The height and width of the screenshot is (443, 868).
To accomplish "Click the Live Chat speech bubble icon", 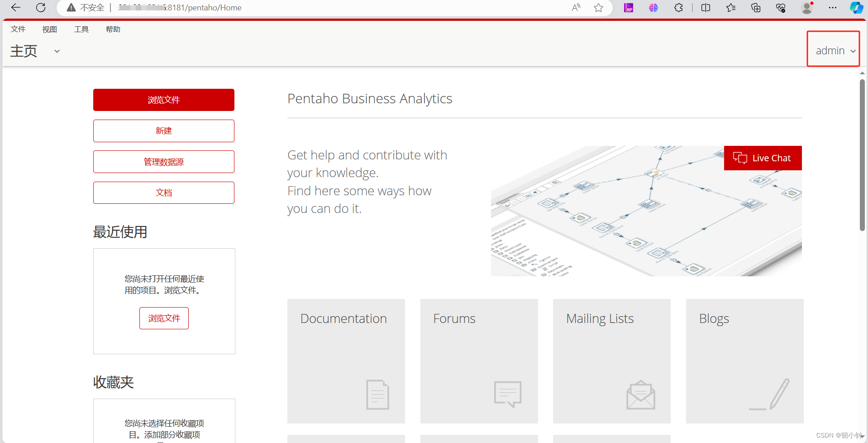I will [x=740, y=158].
